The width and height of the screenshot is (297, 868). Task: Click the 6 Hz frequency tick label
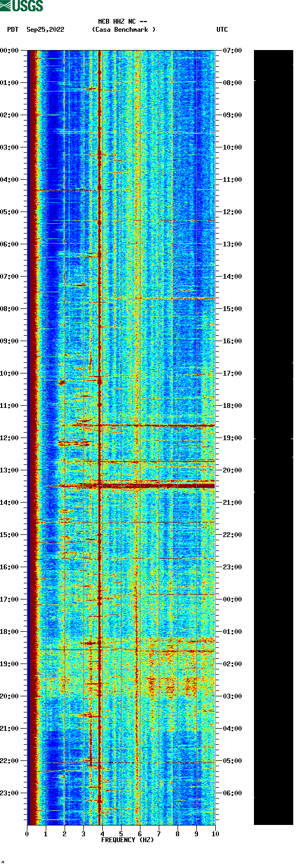click(x=140, y=834)
